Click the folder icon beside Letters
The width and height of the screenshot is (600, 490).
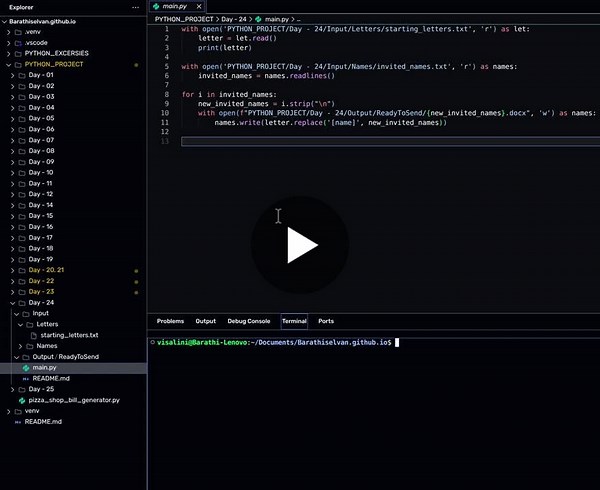[x=30, y=325]
